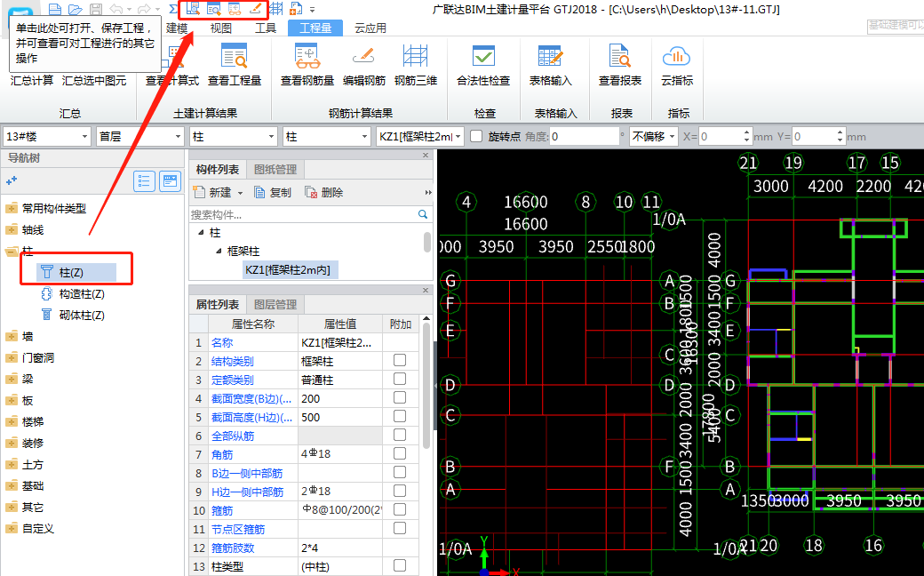Click the Save disk icon in quick access toolbar
This screenshot has width=924, height=576.
[95, 9]
